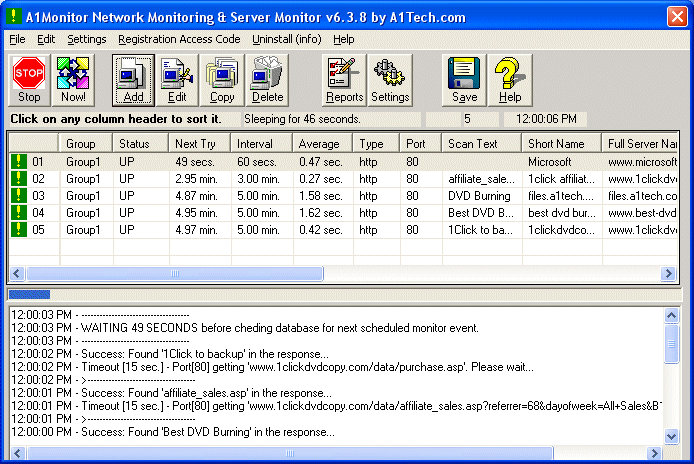Click the log pane right scroll arrow
Viewport: 694px width, 464px height.
(654, 453)
